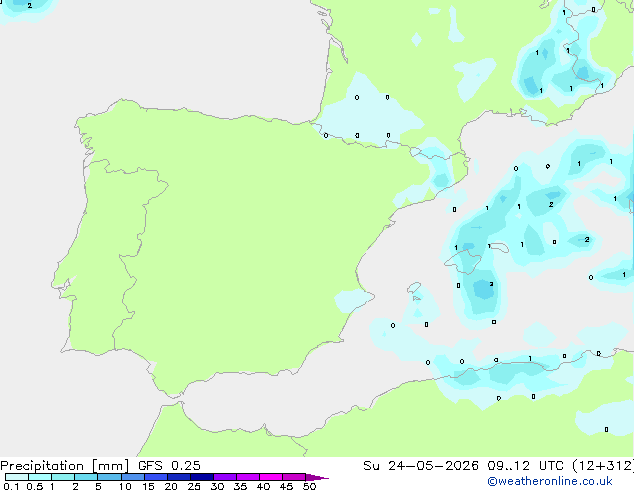The height and width of the screenshot is (490, 634).
Task: Click the '20' legend scale label
Action: pyautogui.click(x=171, y=486)
